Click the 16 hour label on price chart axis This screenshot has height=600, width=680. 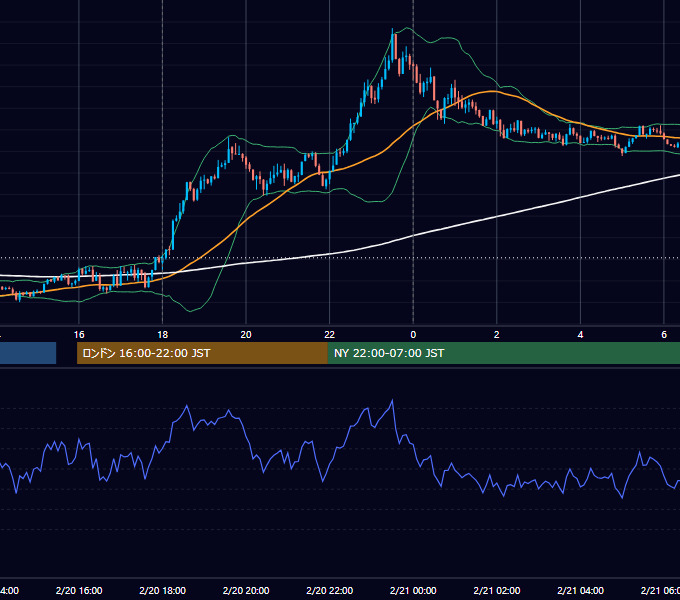[79, 335]
